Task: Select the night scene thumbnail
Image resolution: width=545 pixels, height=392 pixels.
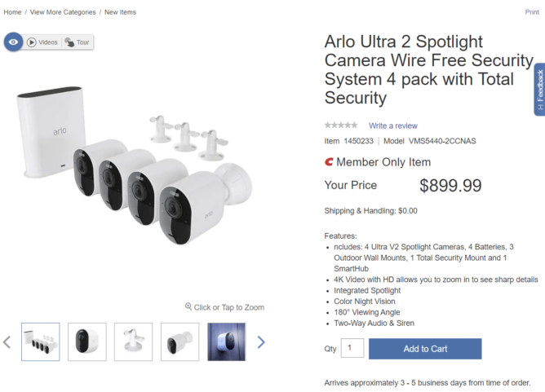Action: pyautogui.click(x=226, y=342)
